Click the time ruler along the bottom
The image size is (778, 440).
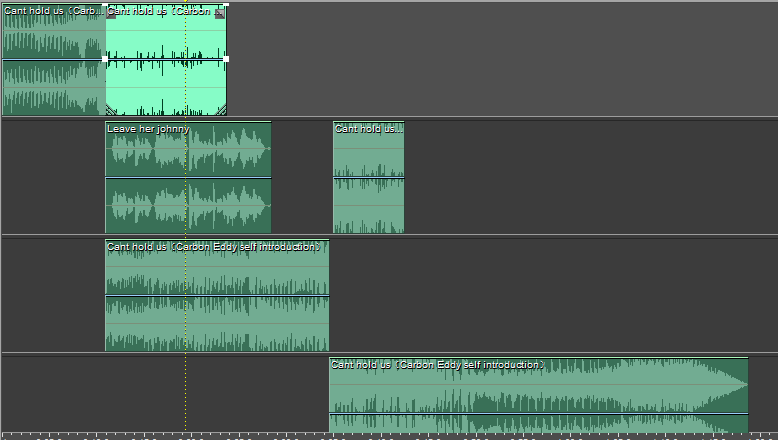[389, 436]
